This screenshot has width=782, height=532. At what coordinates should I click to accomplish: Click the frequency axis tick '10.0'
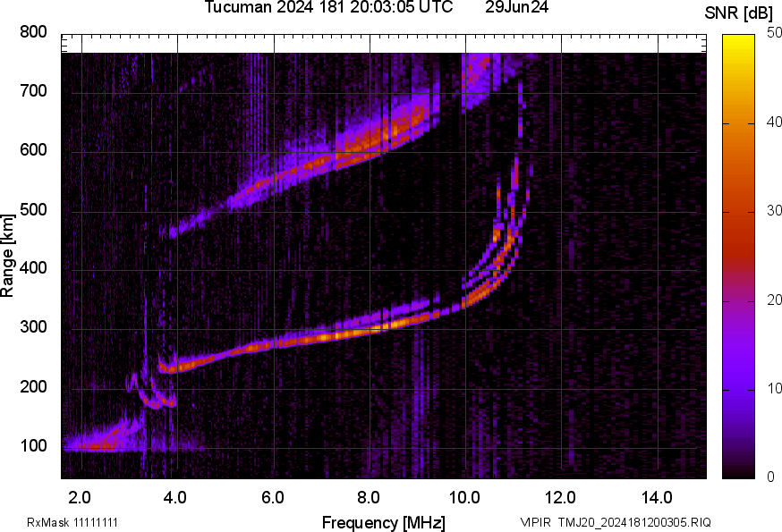click(464, 498)
